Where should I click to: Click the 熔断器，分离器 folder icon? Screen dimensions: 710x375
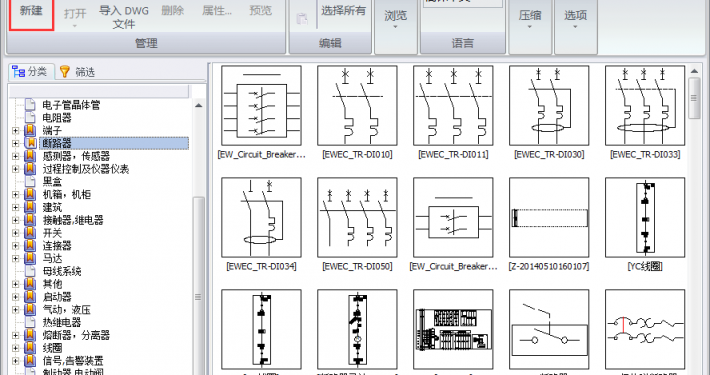click(30, 336)
